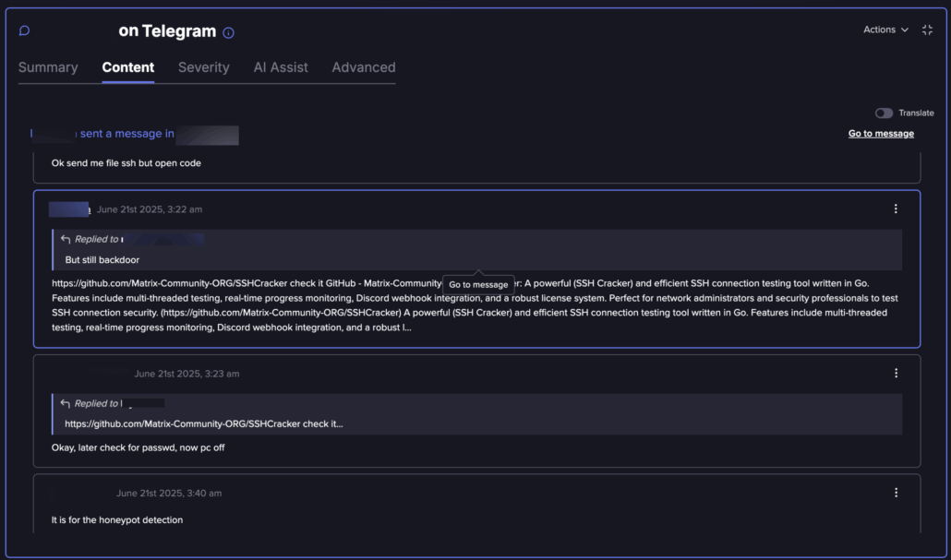Click the quoted SSHCracker GitHub reply preview
The height and width of the screenshot is (560, 951).
204,423
